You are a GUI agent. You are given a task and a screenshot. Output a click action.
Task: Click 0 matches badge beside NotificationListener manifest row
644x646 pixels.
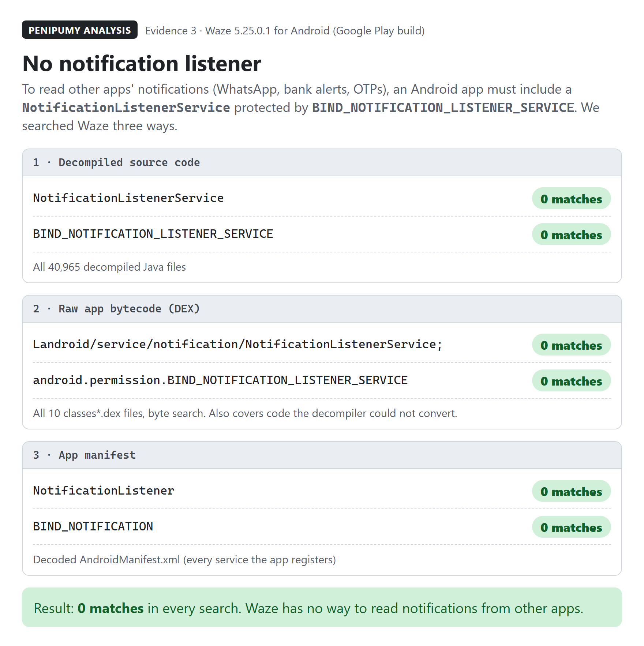(571, 491)
